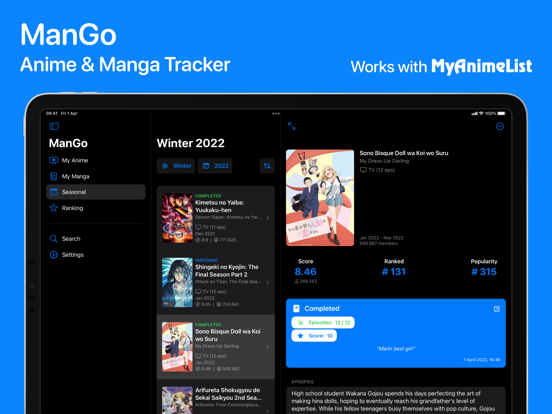Open Search from sidebar
The image size is (552, 414).
pyautogui.click(x=96, y=238)
